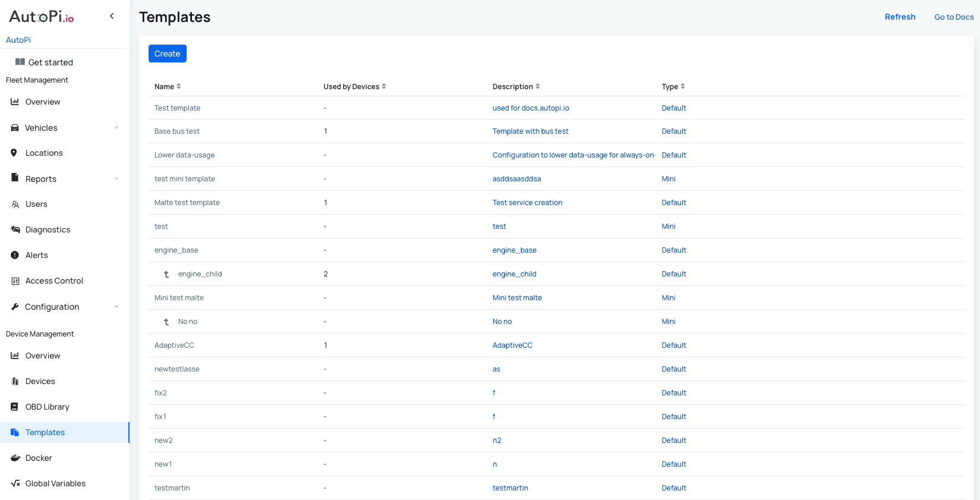The image size is (980, 500).
Task: Click used-by-devices value 2 for engine_child
Action: point(326,274)
